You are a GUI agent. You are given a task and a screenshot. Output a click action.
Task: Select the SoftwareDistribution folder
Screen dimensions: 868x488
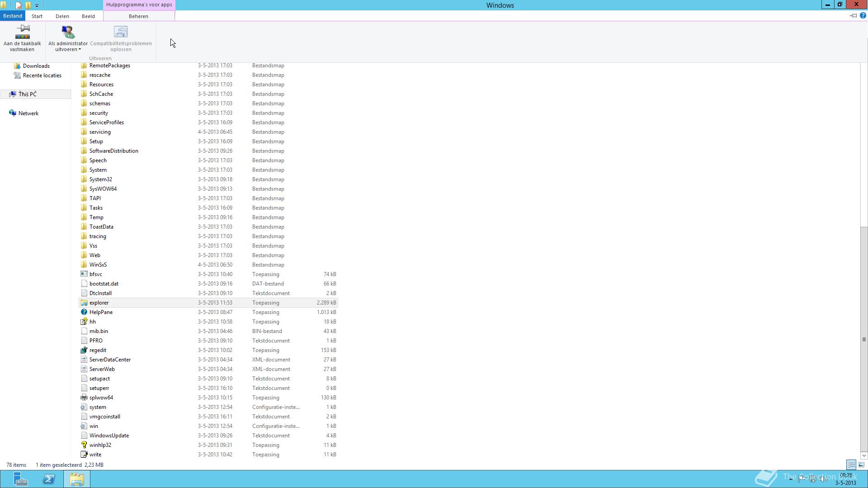point(208,151)
